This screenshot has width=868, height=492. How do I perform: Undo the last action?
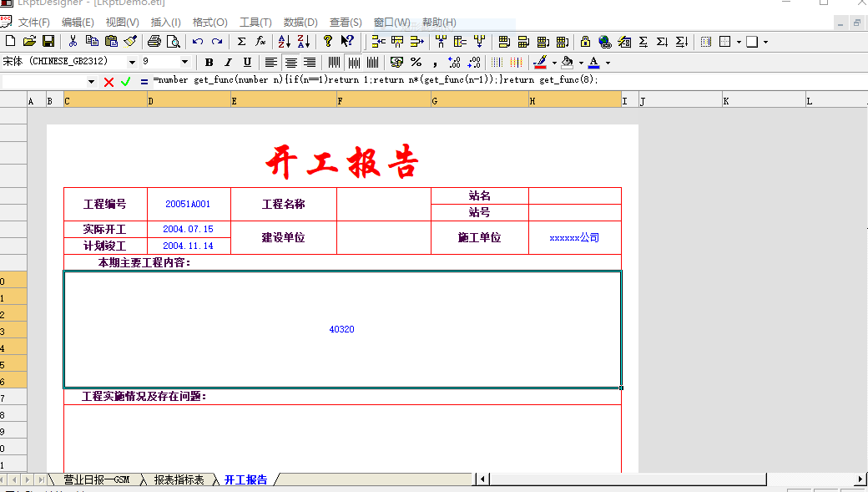pyautogui.click(x=198, y=41)
